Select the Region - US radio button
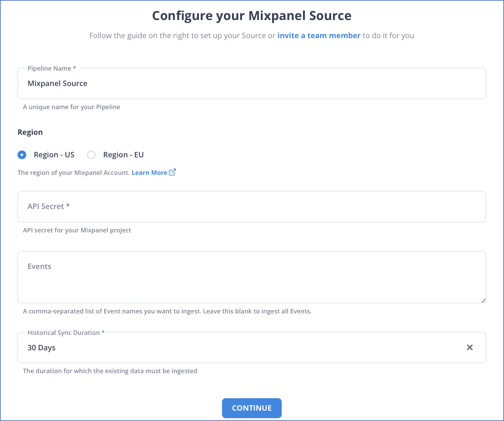Viewport: 504px width, 421px height. 22,155
